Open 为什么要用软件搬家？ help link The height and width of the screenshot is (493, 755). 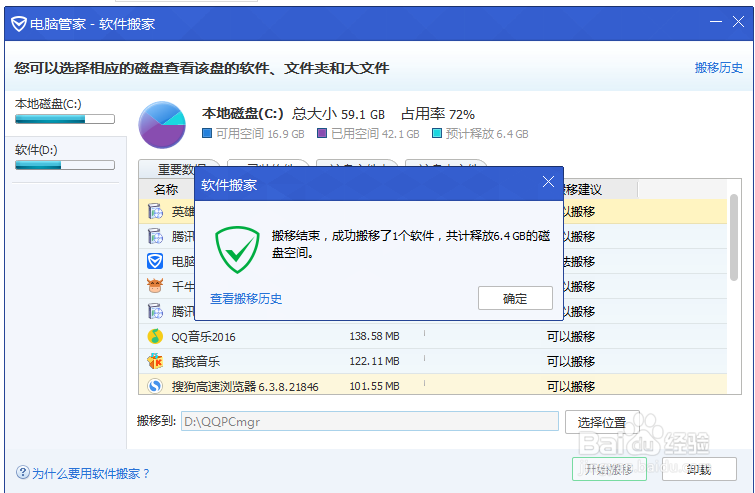(91, 474)
